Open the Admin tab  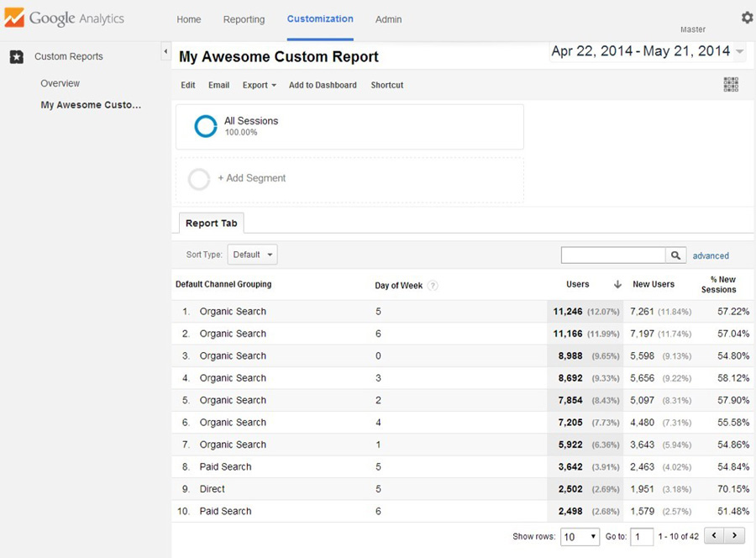pyautogui.click(x=388, y=19)
